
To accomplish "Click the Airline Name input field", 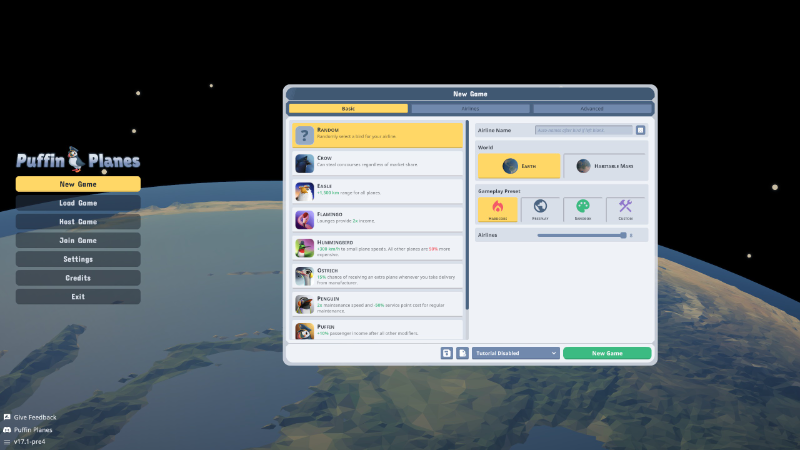I will (x=584, y=130).
